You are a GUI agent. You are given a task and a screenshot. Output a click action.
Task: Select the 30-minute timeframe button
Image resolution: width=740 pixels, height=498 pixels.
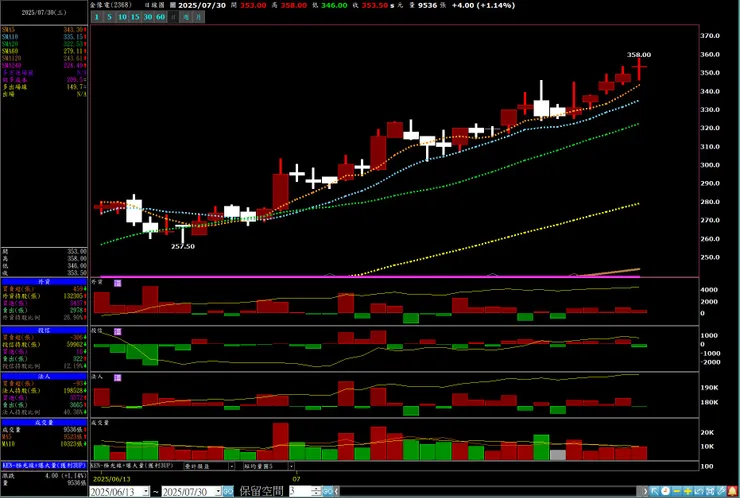tap(148, 17)
